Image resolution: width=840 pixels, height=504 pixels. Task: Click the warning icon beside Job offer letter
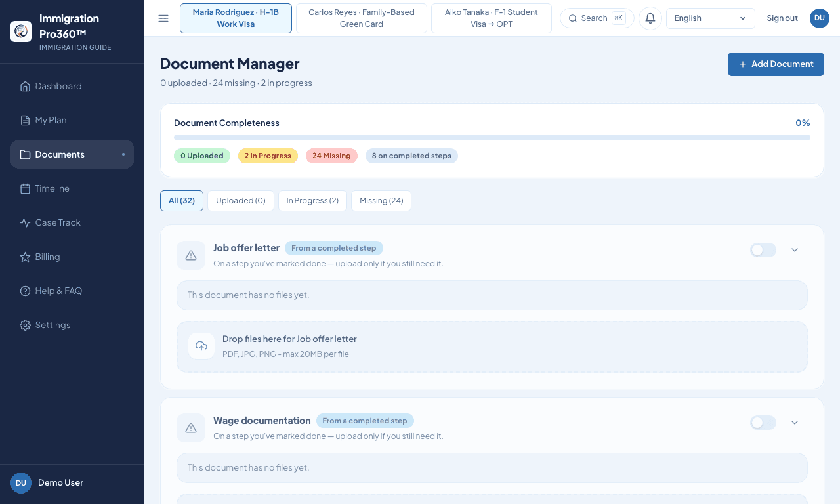point(191,255)
